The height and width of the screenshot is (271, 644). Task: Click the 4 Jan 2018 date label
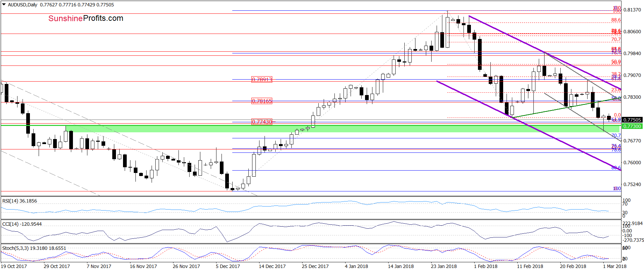[x=356, y=266]
